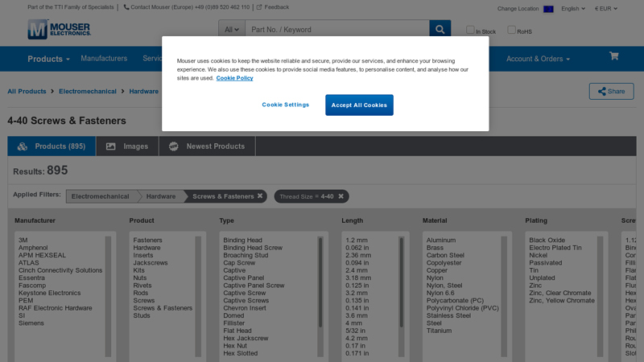Click the Share button
Image resolution: width=644 pixels, height=362 pixels.
(611, 92)
